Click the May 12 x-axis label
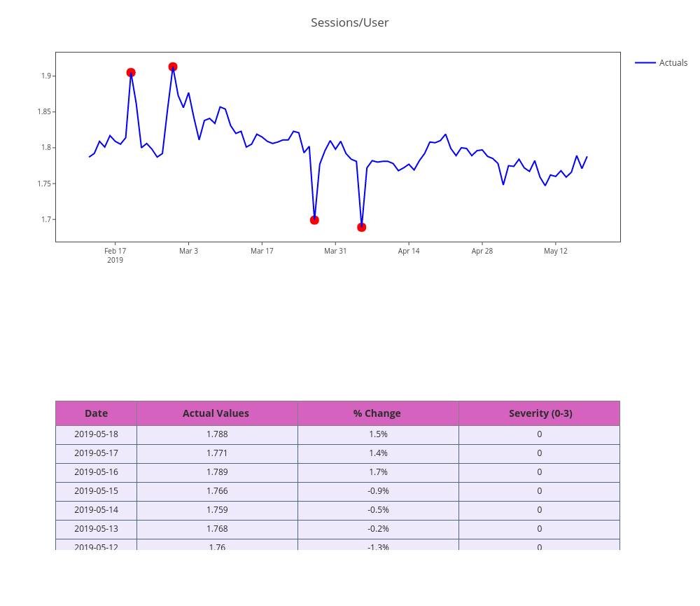 tap(555, 251)
